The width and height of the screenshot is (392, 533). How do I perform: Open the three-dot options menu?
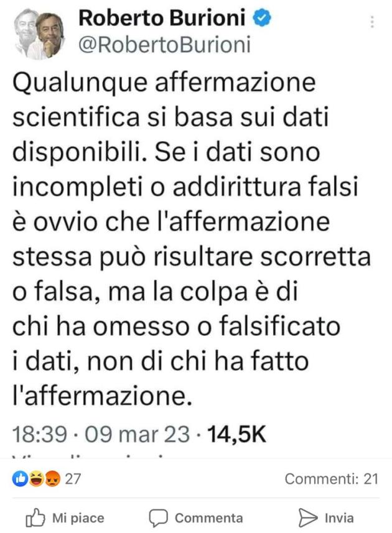pos(372,22)
